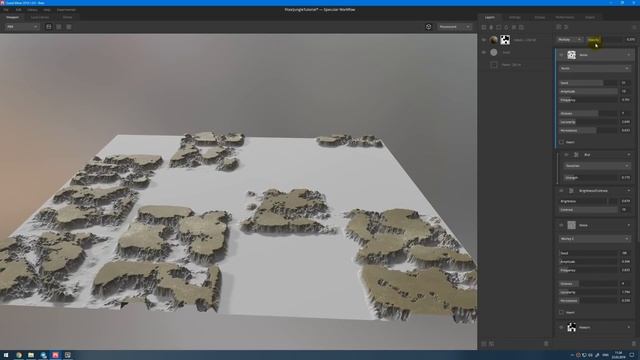
Task: Click the fifth icon in Layers toolbar
Action: click(x=514, y=27)
